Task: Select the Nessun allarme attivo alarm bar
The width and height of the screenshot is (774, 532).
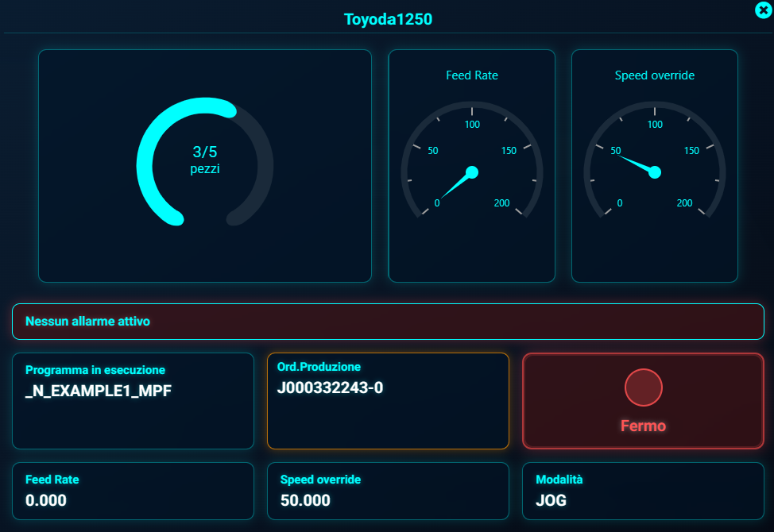Action: (388, 322)
